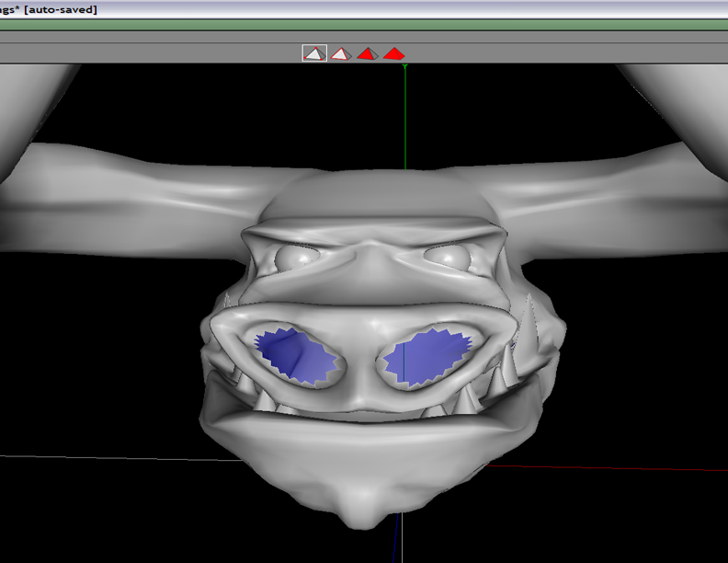Viewport: 728px width, 563px height.
Task: Click the model's right eyeball
Action: [x=447, y=257]
